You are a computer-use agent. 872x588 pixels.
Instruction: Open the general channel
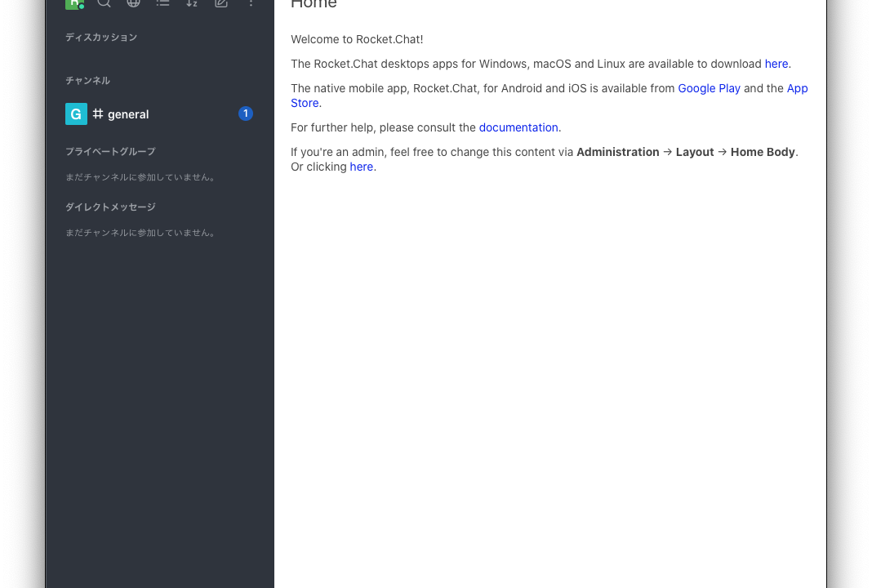point(128,114)
